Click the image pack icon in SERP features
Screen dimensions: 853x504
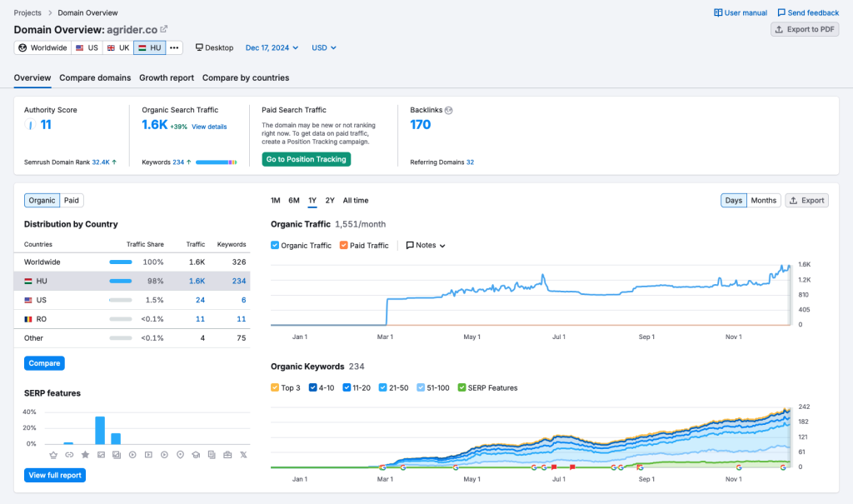click(x=117, y=455)
